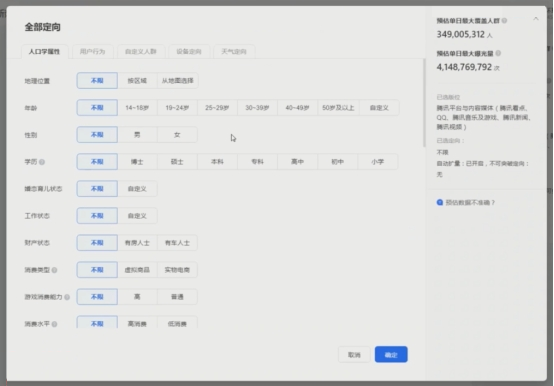
Task: Select 硕士 education level
Action: tap(177, 162)
